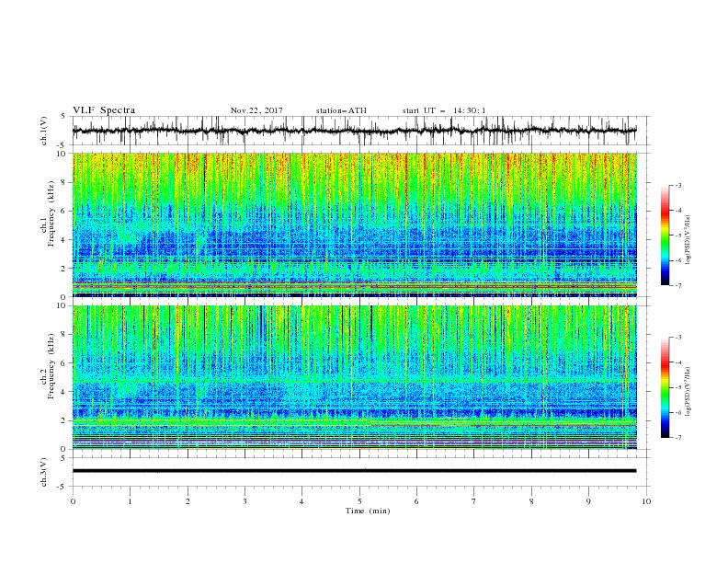Click the lower colorbar 'log(PSD)(V²/Hz)' label
The image size is (728, 563).
point(688,392)
